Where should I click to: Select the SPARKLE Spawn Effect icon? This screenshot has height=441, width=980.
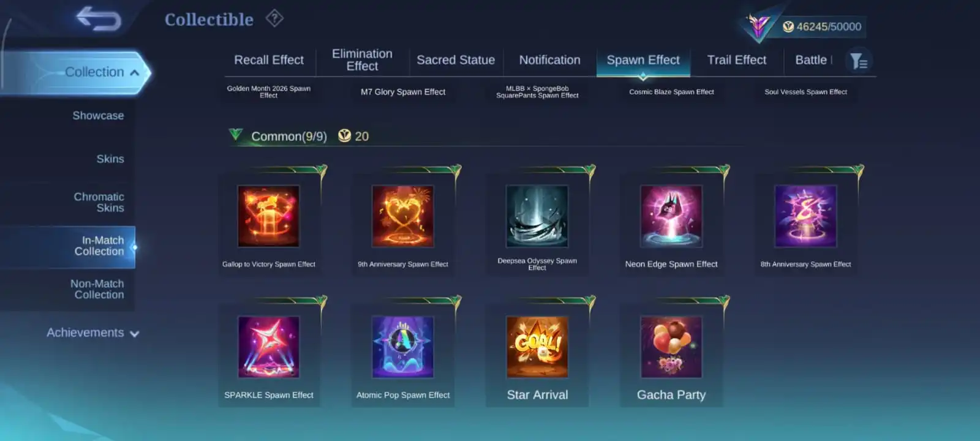(x=268, y=347)
